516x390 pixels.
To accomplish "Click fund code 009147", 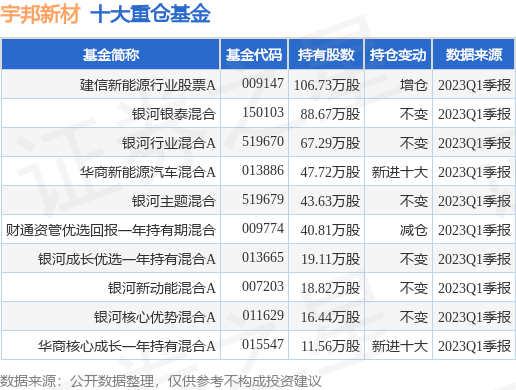I will coord(263,83).
